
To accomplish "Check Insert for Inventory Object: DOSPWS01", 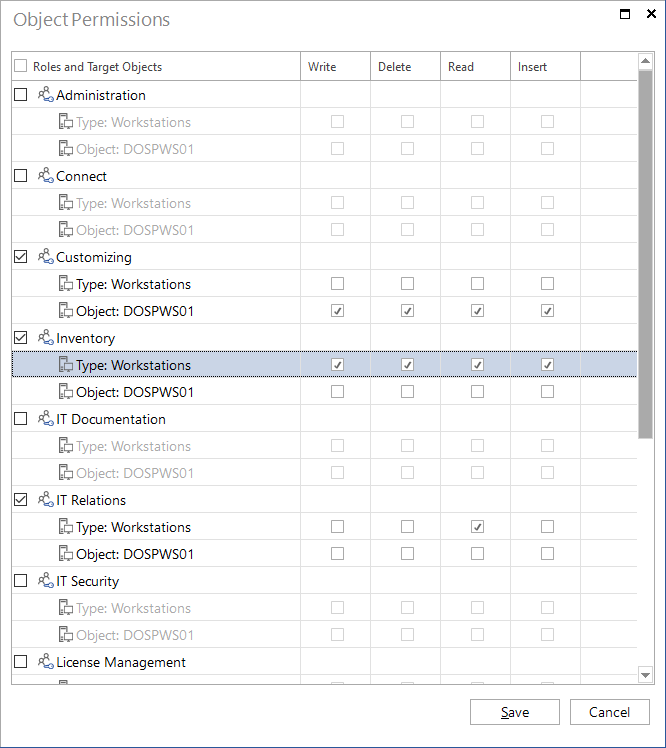I will coord(547,392).
